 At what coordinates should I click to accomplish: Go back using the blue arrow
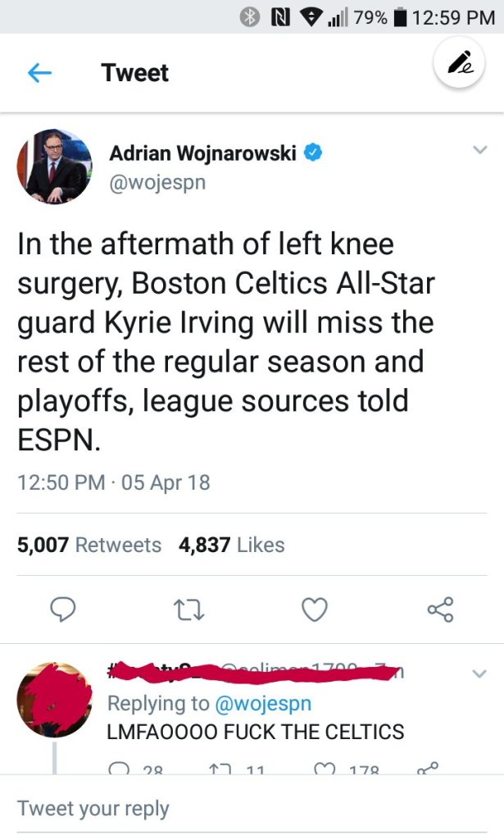[39, 74]
